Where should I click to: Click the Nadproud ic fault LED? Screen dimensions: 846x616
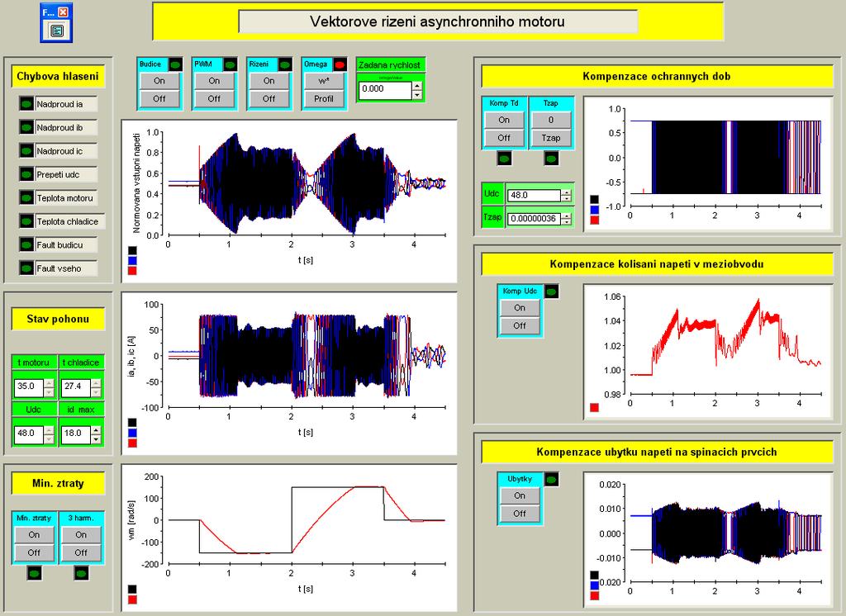26,151
